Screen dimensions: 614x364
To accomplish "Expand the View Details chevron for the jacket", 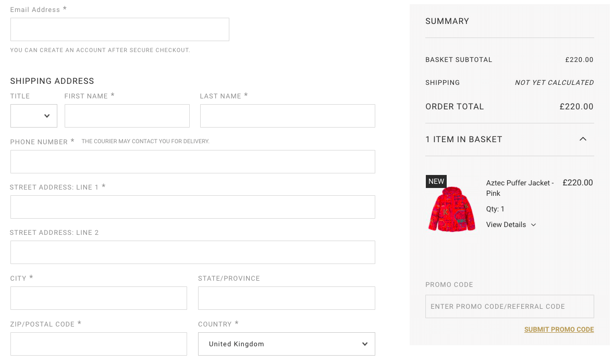I will pos(533,224).
